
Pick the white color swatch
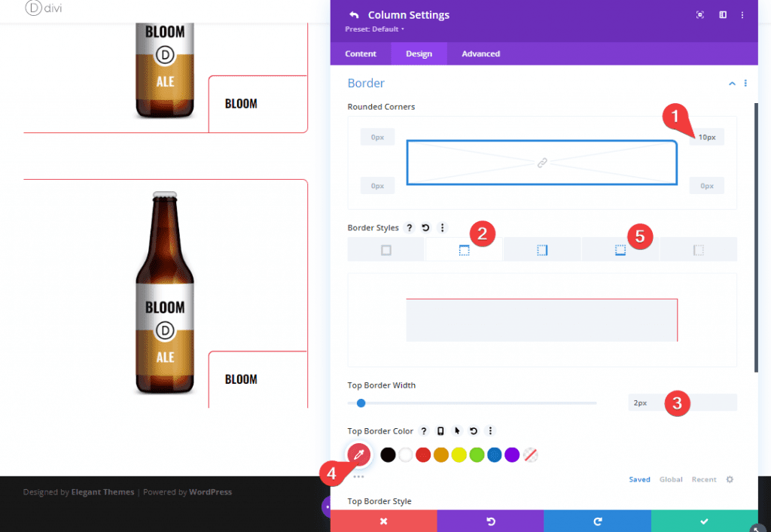[406, 455]
